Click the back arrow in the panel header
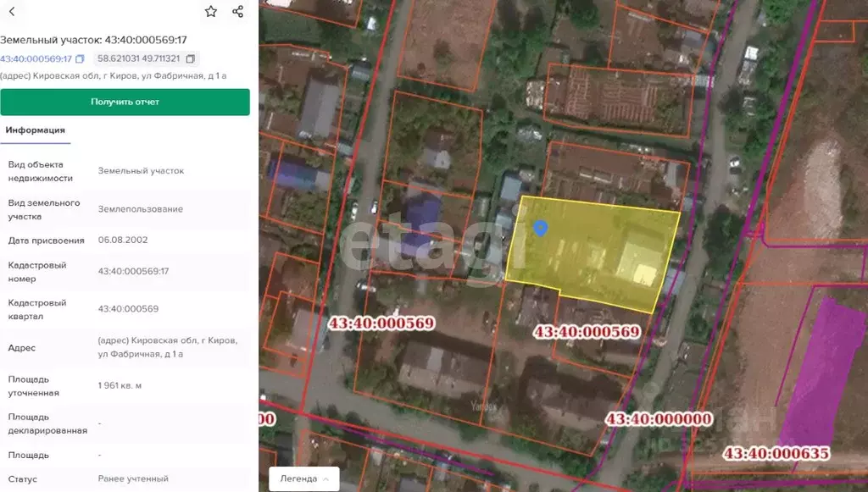This screenshot has height=492, width=868. pos(11,12)
